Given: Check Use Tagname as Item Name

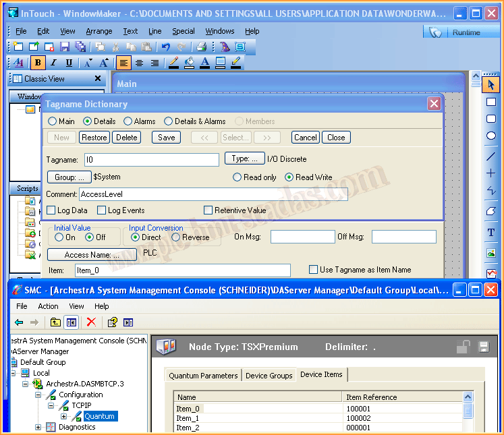Looking at the screenshot, I should (313, 270).
